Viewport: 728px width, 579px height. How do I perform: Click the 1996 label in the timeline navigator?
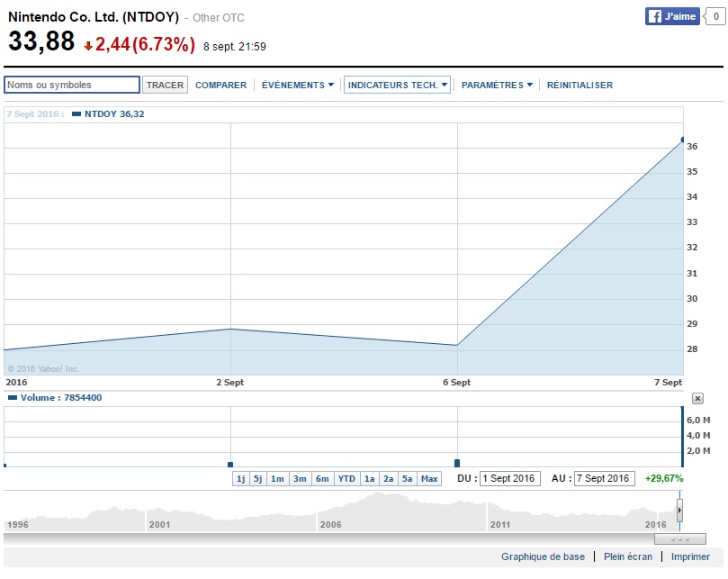18,525
